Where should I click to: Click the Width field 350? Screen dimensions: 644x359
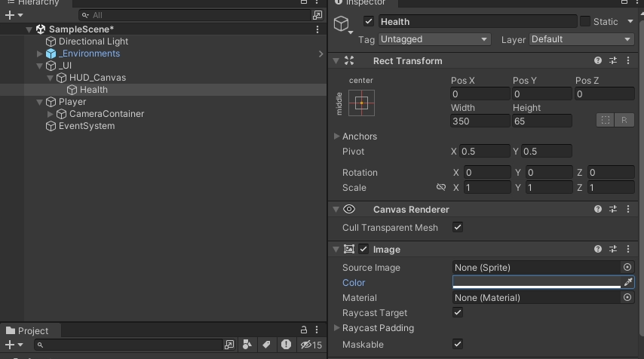(x=480, y=121)
